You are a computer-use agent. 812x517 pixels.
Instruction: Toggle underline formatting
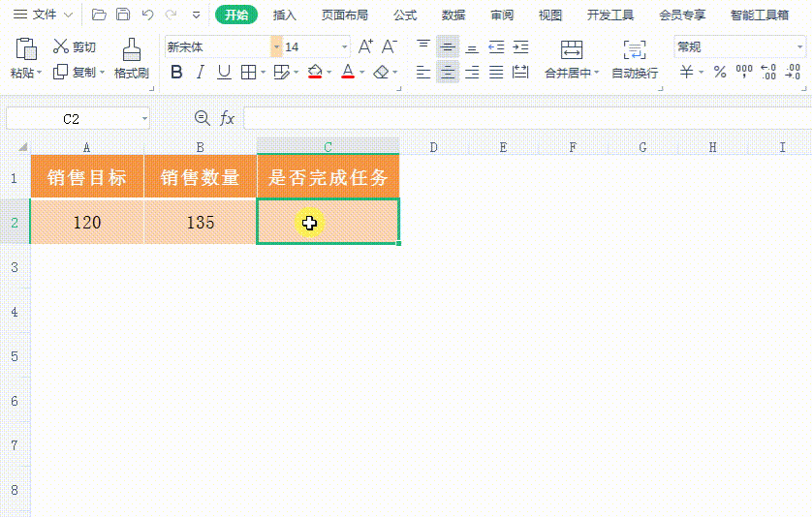pos(224,72)
